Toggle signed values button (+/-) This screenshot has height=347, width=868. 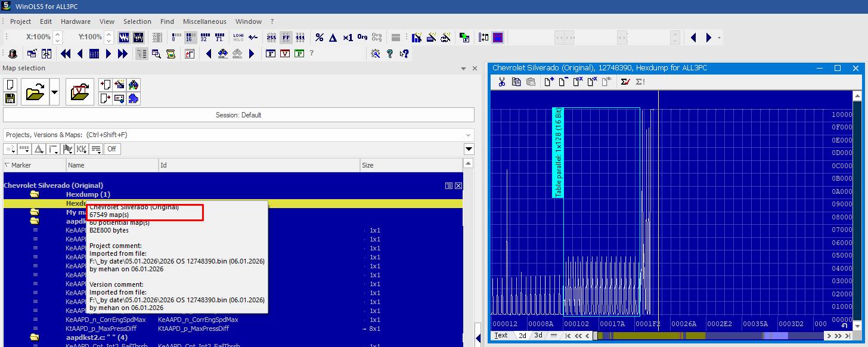(x=253, y=38)
